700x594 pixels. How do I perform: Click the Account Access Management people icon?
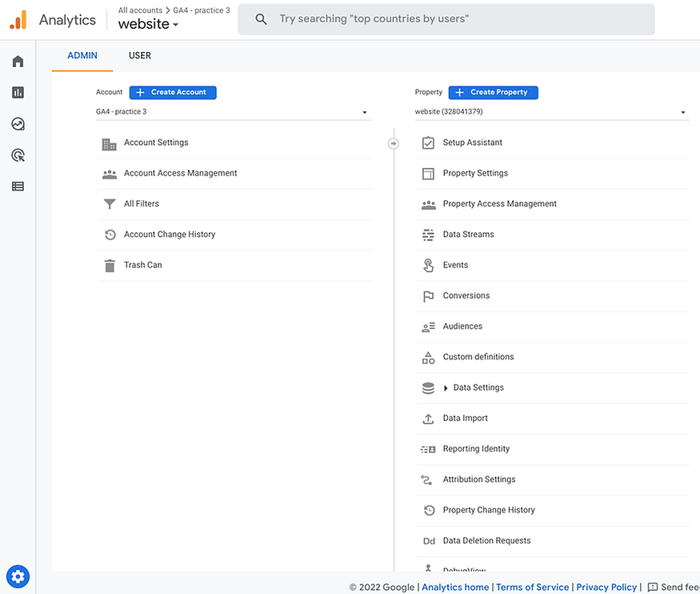pyautogui.click(x=110, y=175)
